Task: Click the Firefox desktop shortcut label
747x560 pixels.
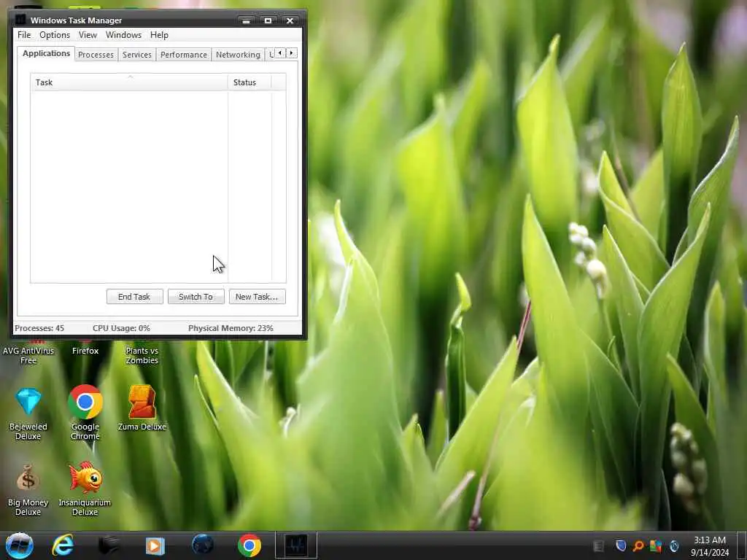Action: (85, 351)
